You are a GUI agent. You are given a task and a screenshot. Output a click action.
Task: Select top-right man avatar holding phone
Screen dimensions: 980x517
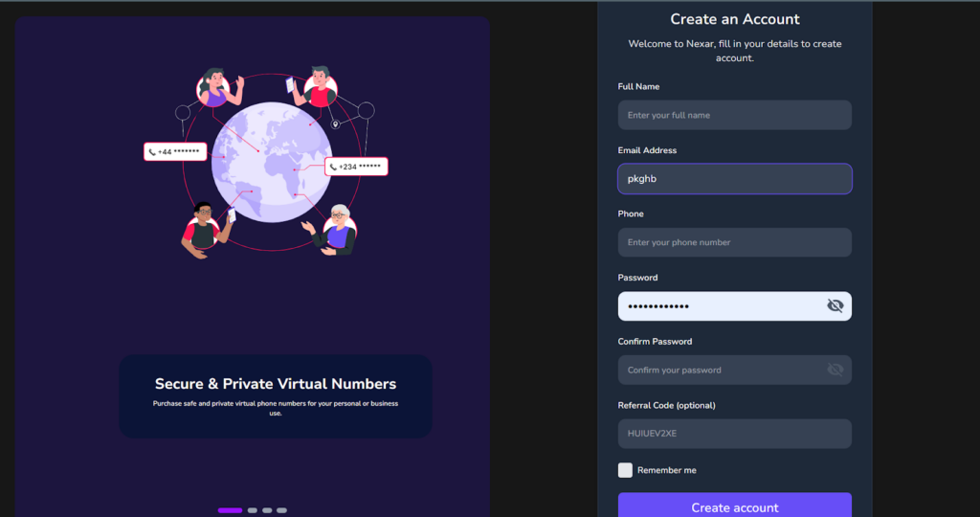(319, 88)
